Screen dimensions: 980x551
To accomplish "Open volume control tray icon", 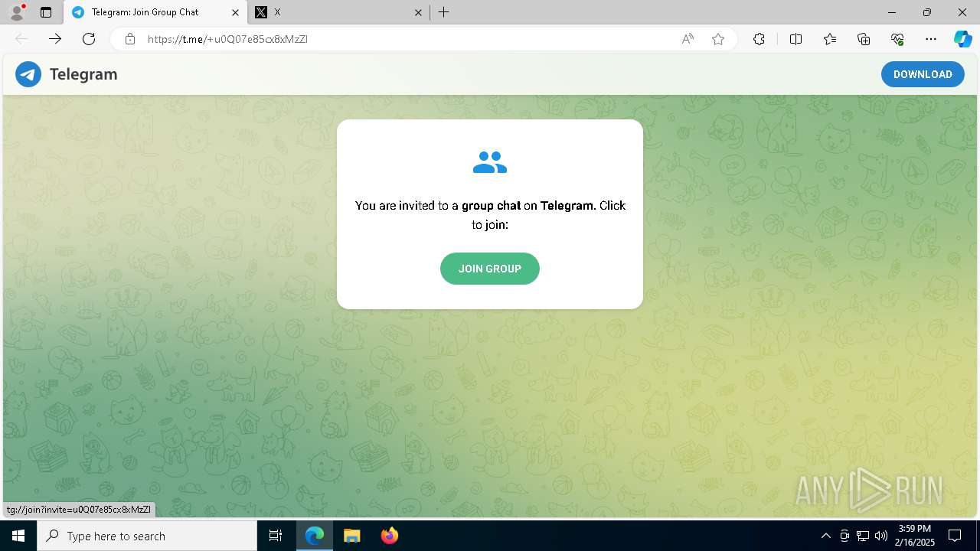I will (x=881, y=536).
